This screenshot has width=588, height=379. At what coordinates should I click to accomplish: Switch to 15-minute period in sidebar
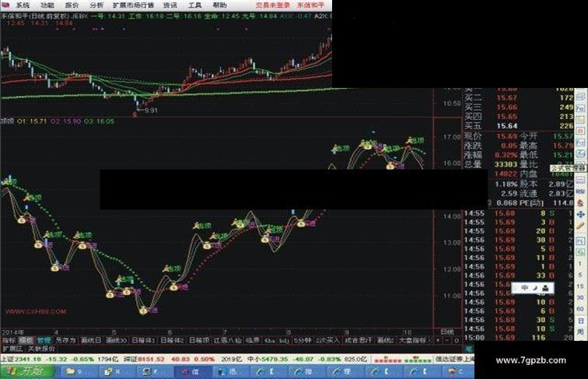[x=580, y=286]
